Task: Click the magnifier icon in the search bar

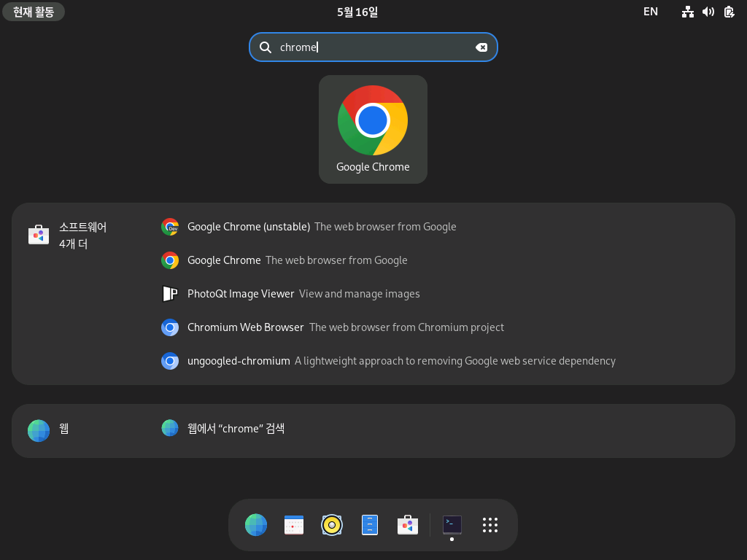Action: [266, 47]
